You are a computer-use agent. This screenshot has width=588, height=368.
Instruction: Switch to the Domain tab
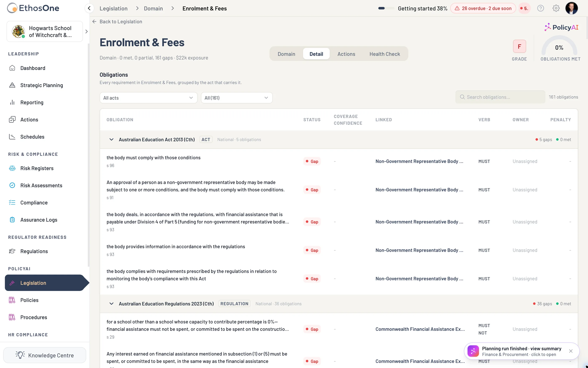pyautogui.click(x=286, y=54)
